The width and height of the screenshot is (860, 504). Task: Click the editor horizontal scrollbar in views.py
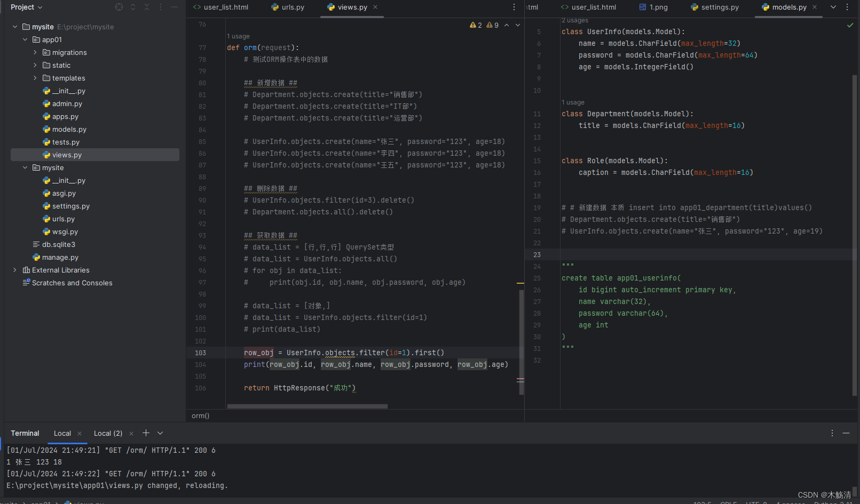point(307,406)
